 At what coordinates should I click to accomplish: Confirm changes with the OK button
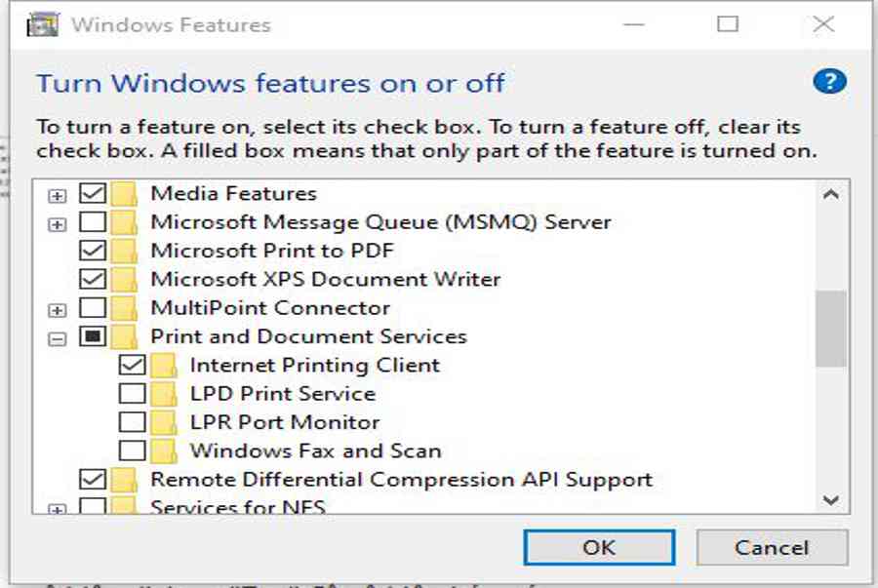[x=599, y=547]
